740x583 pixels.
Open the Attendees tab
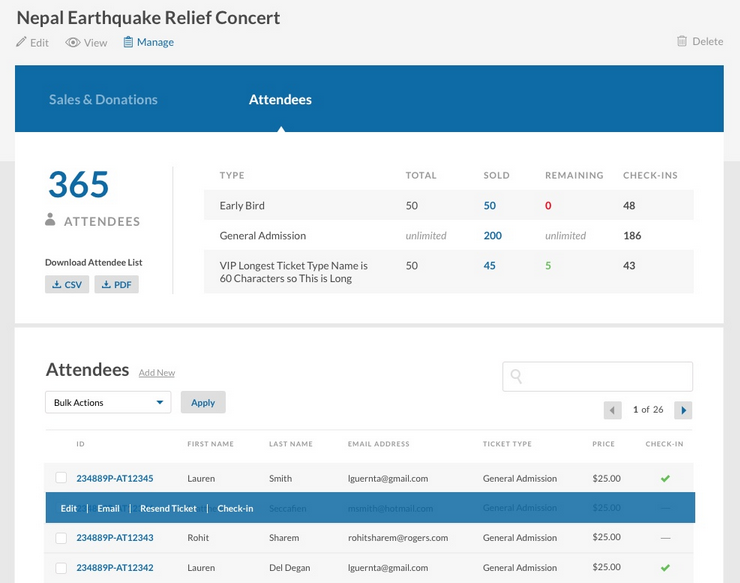click(x=280, y=100)
